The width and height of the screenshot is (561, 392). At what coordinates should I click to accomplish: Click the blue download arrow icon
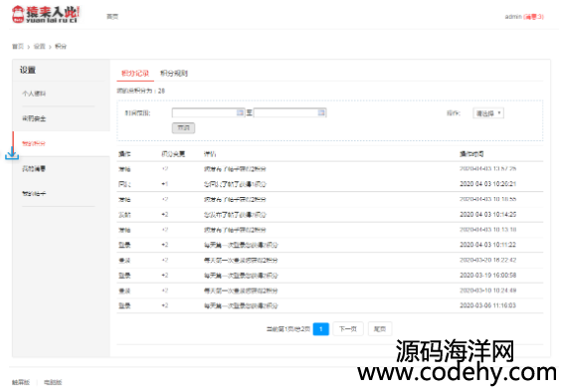[12, 153]
